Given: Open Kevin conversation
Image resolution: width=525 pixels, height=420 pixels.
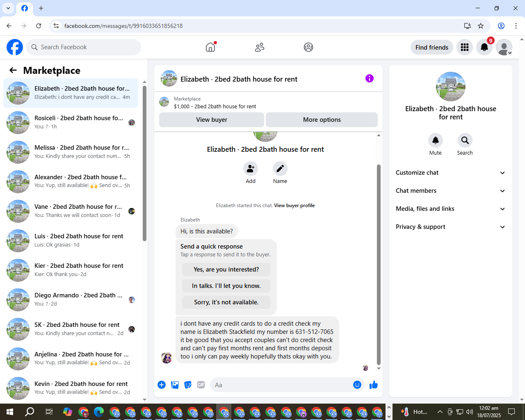Looking at the screenshot, I should coord(71,388).
